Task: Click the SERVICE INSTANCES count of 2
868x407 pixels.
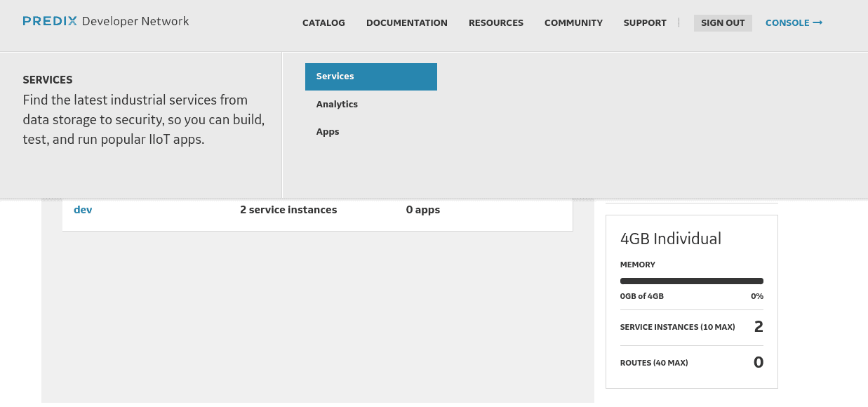Action: pos(759,326)
